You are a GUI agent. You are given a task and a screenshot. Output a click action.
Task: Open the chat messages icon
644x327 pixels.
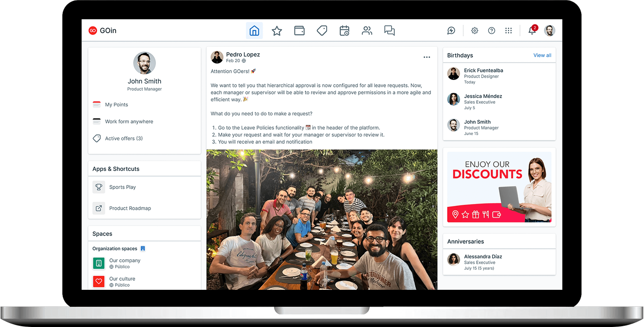[389, 30]
